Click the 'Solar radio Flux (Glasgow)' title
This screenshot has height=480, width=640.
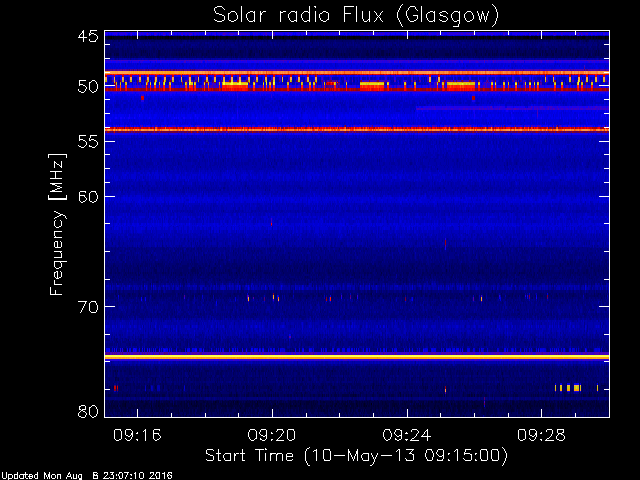click(x=356, y=16)
